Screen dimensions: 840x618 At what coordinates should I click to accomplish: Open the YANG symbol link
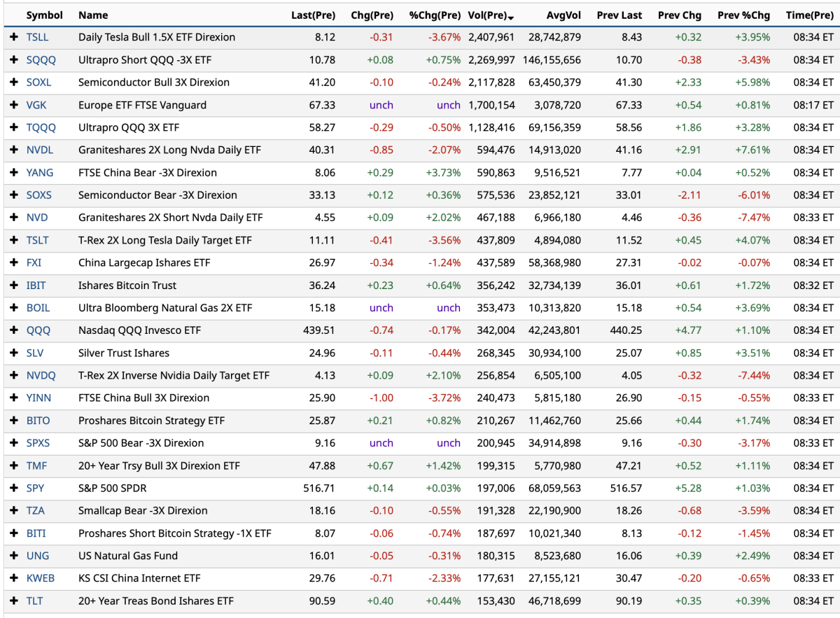[39, 173]
